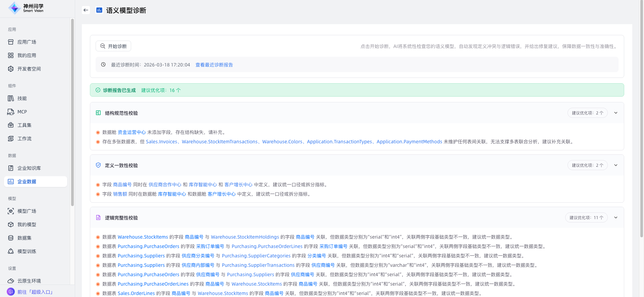Open 工作流 in the sidebar
The image size is (644, 297).
pyautogui.click(x=24, y=139)
